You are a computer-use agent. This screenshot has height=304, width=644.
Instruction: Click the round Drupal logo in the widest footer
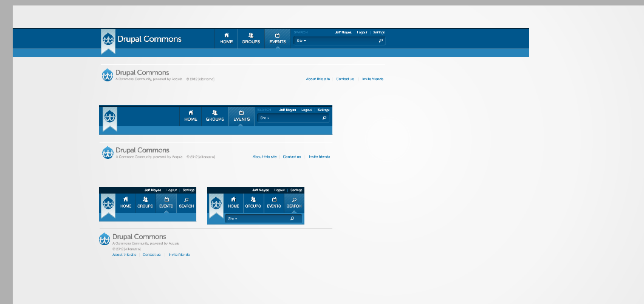click(108, 75)
